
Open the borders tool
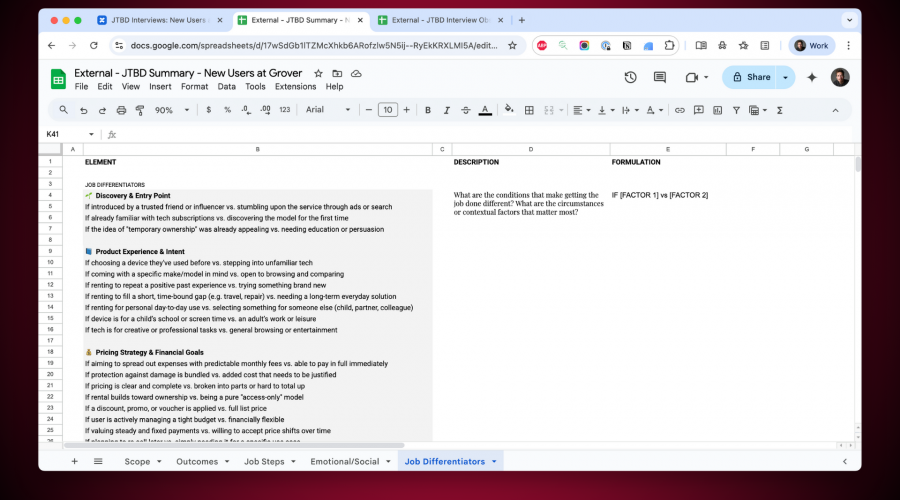point(529,110)
